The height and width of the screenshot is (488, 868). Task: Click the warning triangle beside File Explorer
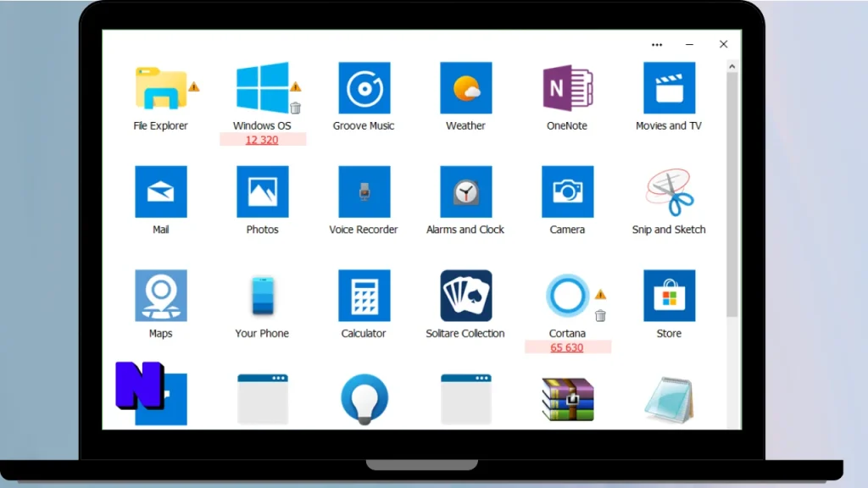pyautogui.click(x=194, y=87)
